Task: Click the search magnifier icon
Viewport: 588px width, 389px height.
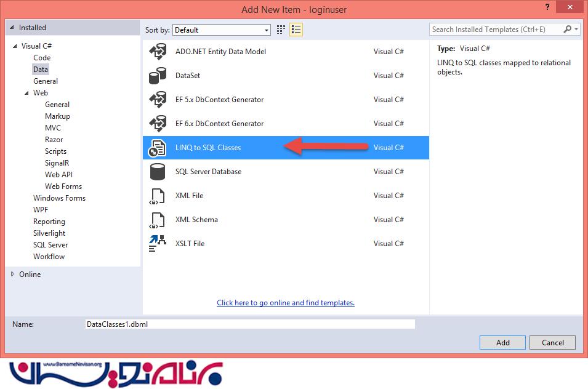Action: tap(568, 29)
